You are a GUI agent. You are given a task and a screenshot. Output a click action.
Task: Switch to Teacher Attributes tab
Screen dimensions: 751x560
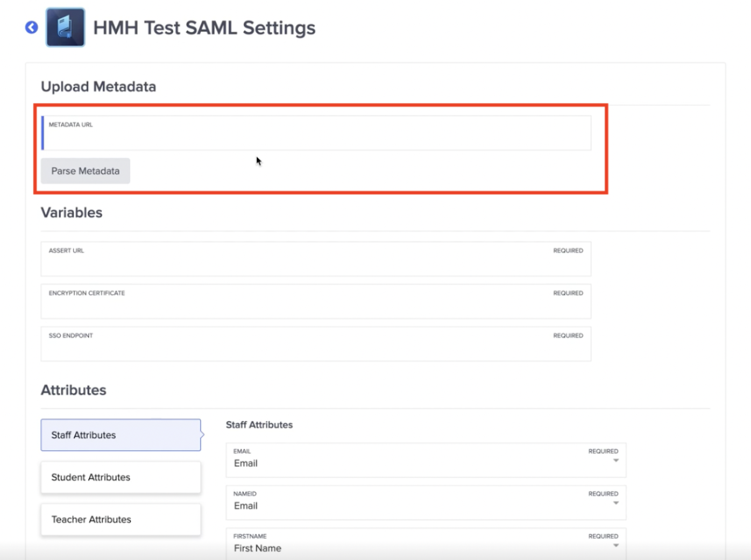pyautogui.click(x=120, y=519)
